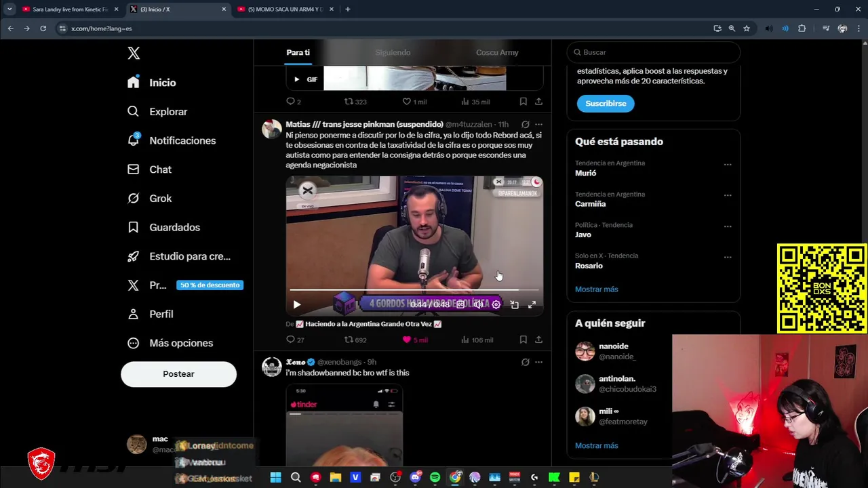
Task: Expand Más opciones menu
Action: 171,343
